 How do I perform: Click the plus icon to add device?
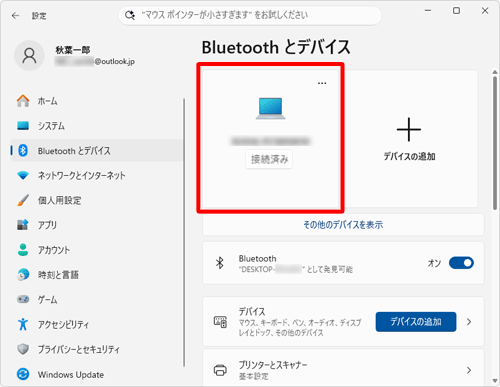(x=409, y=129)
